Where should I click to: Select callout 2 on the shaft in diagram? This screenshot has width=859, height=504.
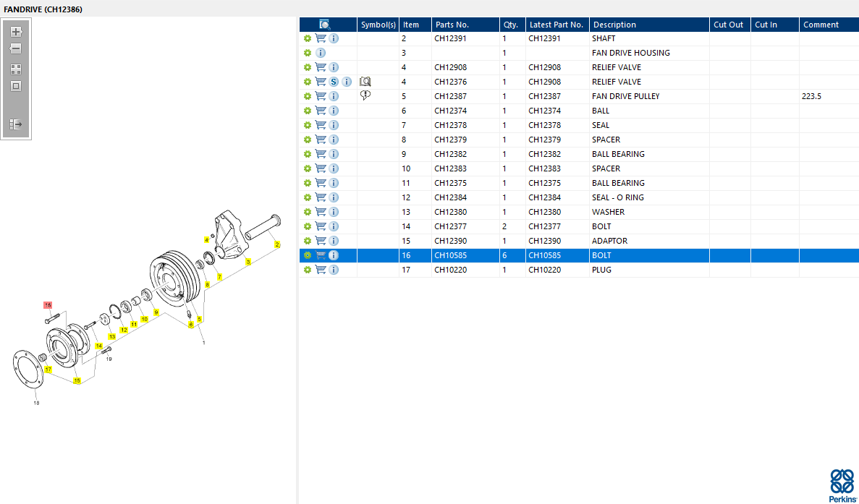[277, 244]
